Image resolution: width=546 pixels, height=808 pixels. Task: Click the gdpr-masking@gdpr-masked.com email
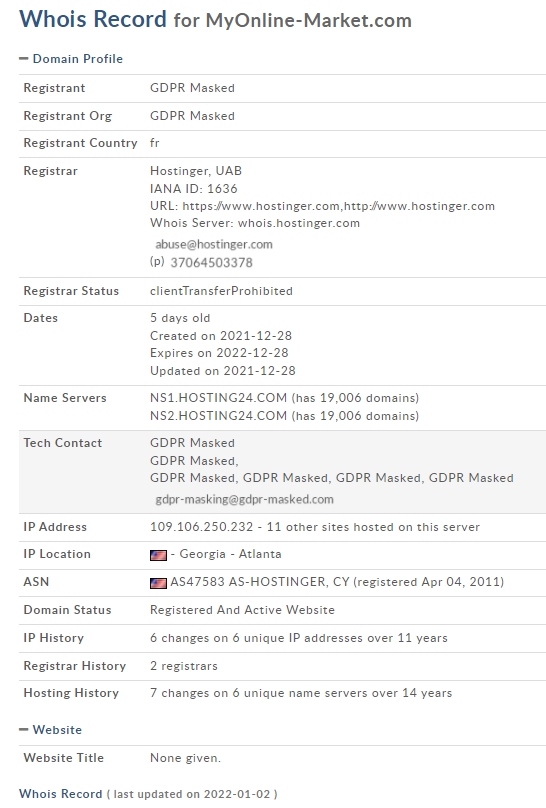click(x=244, y=499)
